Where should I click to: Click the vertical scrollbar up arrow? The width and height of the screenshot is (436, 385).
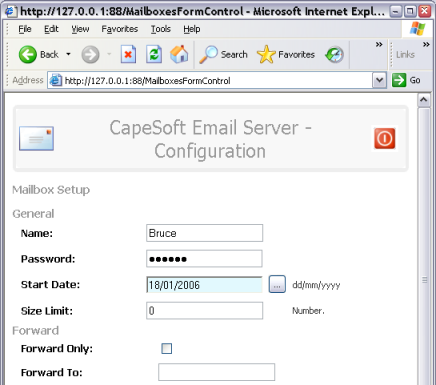424,100
